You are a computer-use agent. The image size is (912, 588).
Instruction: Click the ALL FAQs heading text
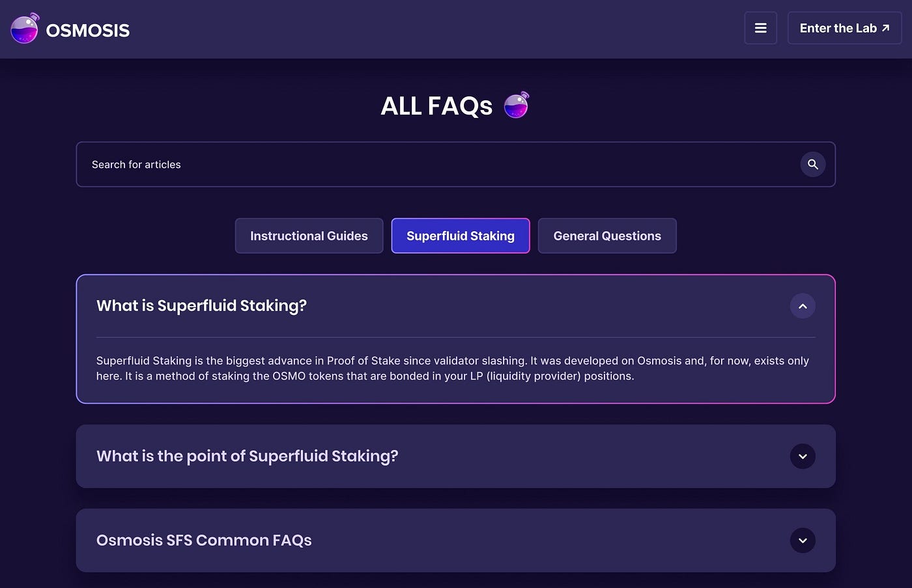pyautogui.click(x=436, y=105)
